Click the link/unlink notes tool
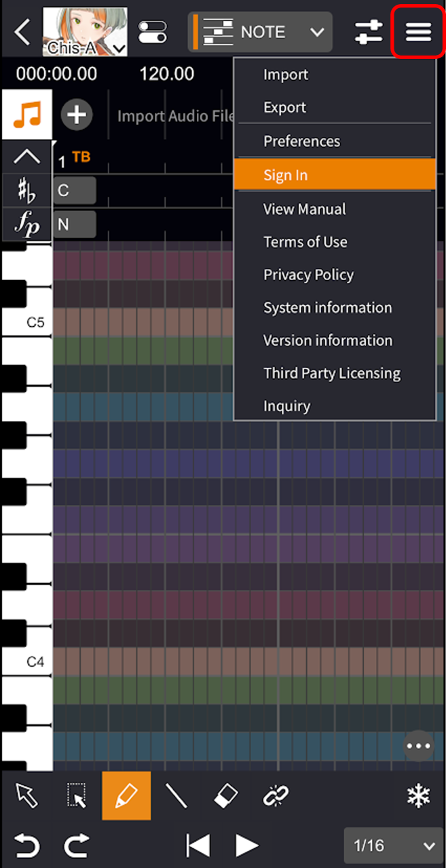The width and height of the screenshot is (446, 868). tap(276, 795)
